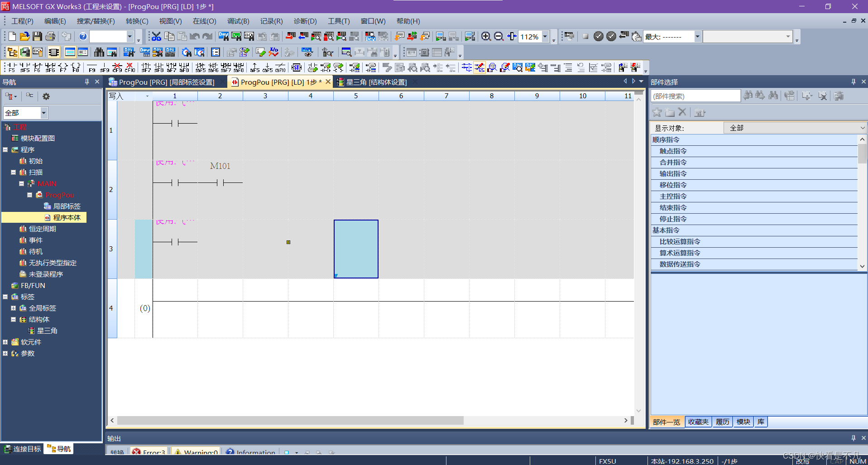This screenshot has height=465, width=868.
Task: Select 输出指令 in instruction list
Action: [673, 174]
